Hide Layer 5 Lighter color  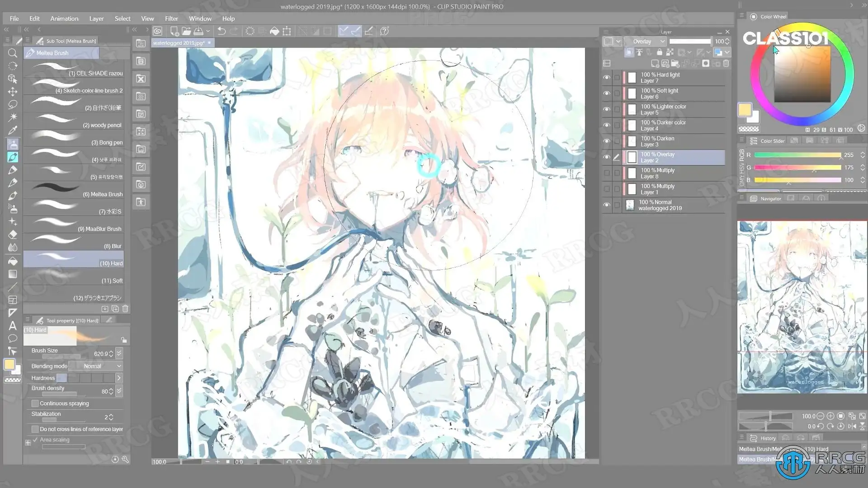tap(607, 109)
